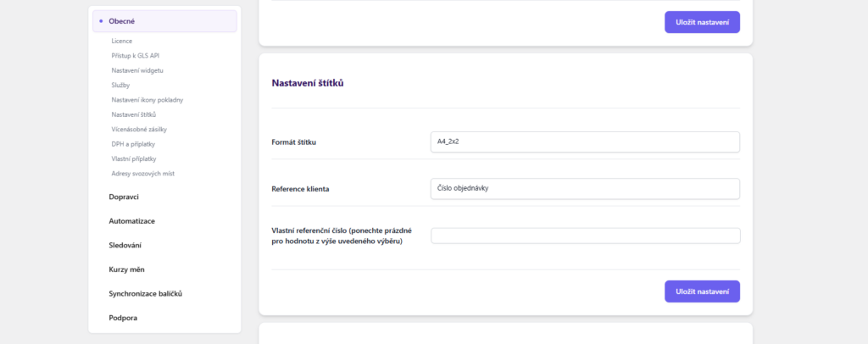Select Nastavení widgetu in sidebar
The width and height of the screenshot is (868, 344).
pos(137,70)
